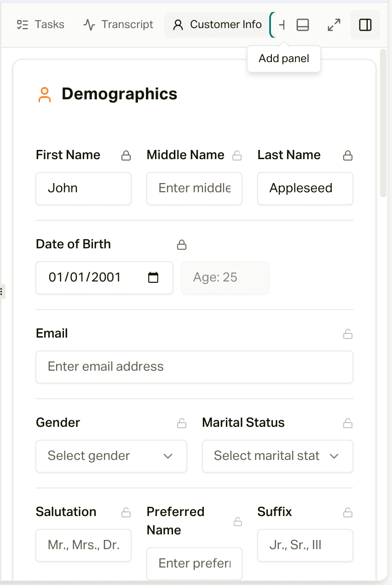Focus the Suffix input field
The width and height of the screenshot is (392, 585).
[x=305, y=545]
